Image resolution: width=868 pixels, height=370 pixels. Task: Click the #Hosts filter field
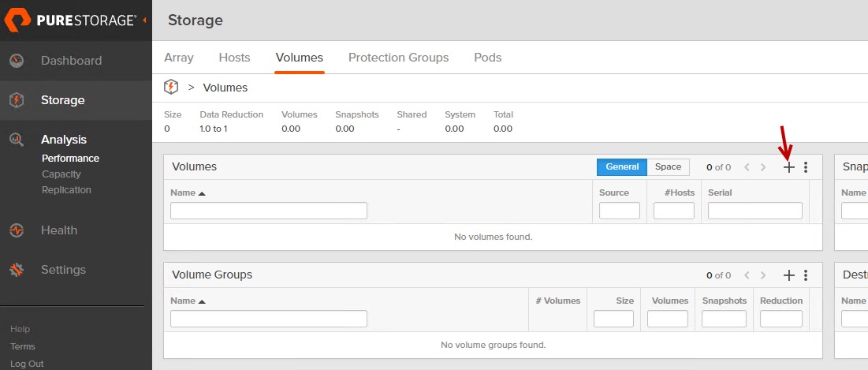coord(674,211)
